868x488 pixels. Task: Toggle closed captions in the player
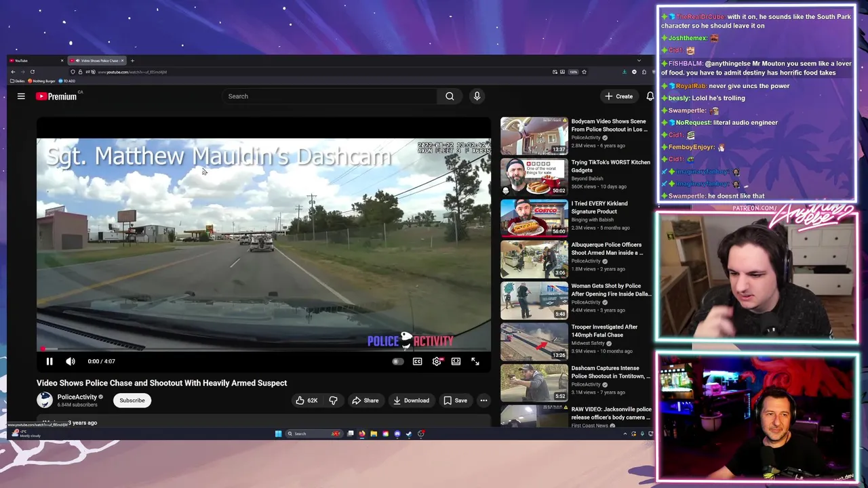[418, 361]
